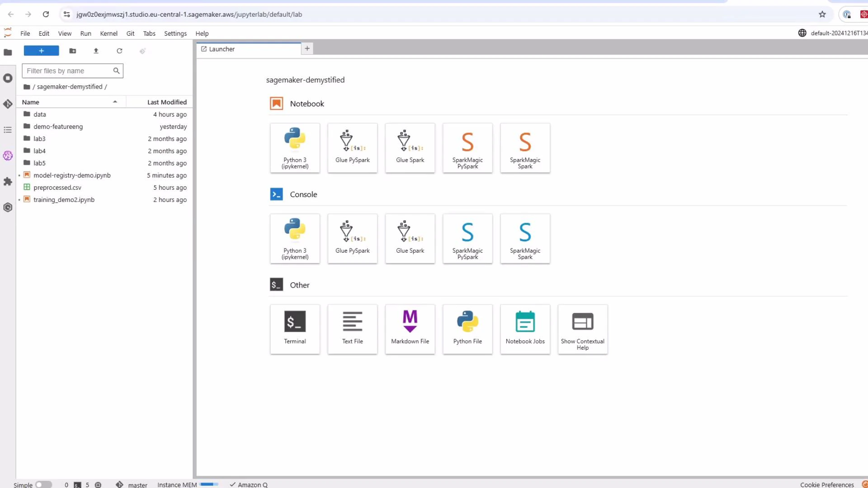Open the Help menu
Image resolution: width=868 pixels, height=488 pixels.
pyautogui.click(x=202, y=33)
